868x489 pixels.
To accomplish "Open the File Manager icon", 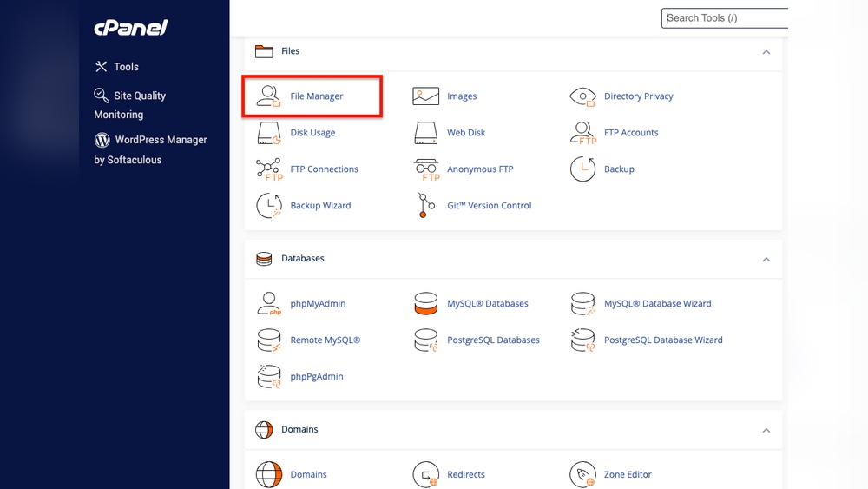I will tap(268, 96).
